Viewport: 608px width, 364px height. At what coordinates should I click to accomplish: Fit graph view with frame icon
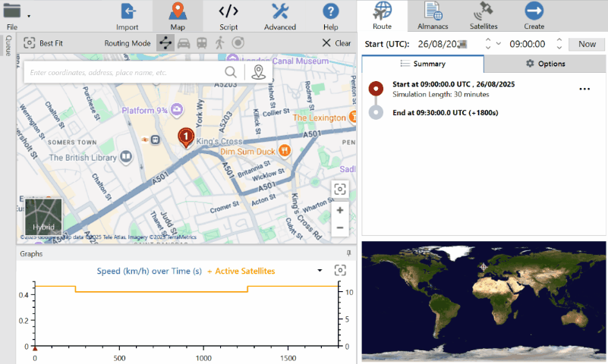point(340,270)
